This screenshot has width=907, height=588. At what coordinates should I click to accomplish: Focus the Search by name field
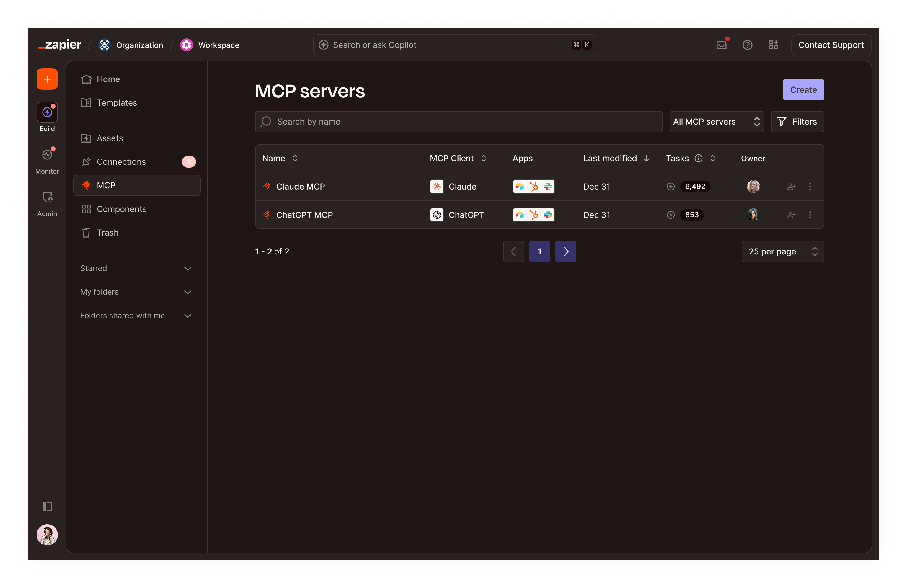459,122
